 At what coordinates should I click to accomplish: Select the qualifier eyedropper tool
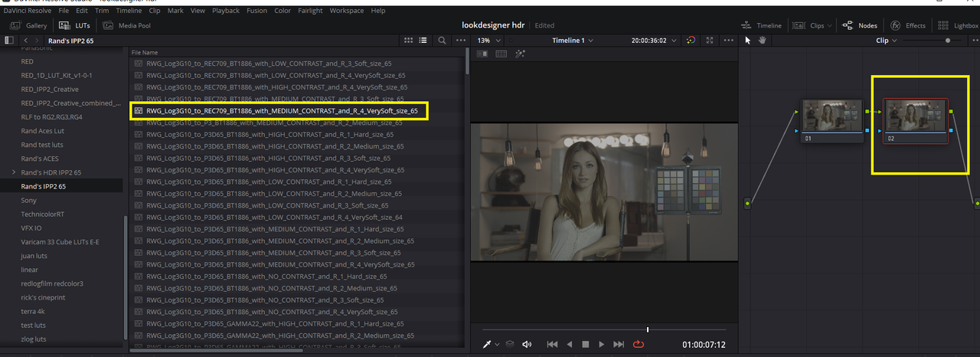coord(487,345)
